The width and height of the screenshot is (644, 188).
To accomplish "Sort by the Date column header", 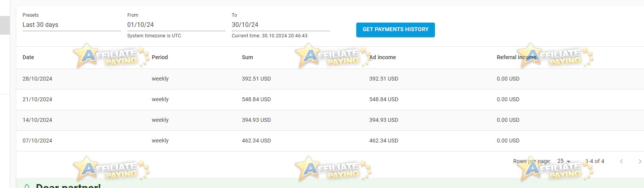I will pyautogui.click(x=28, y=57).
